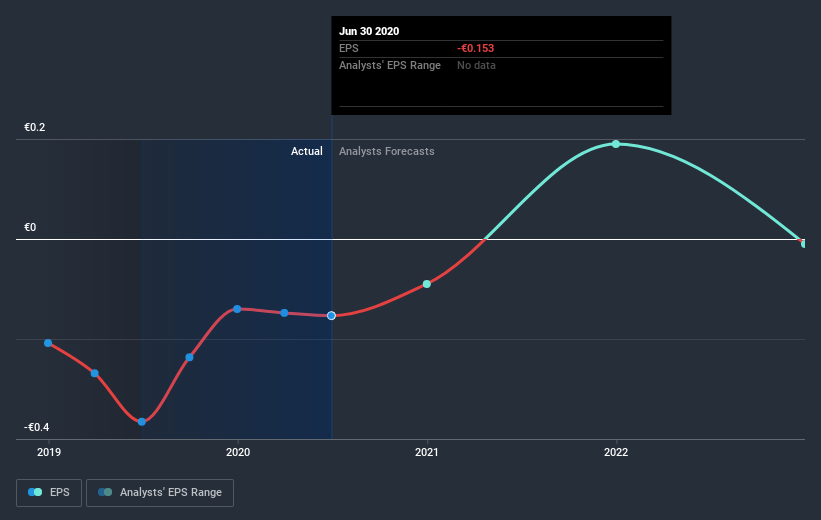Screen dimensions: 821x520
Task: Toggle the Analysts' EPS Range legend
Action: (160, 493)
